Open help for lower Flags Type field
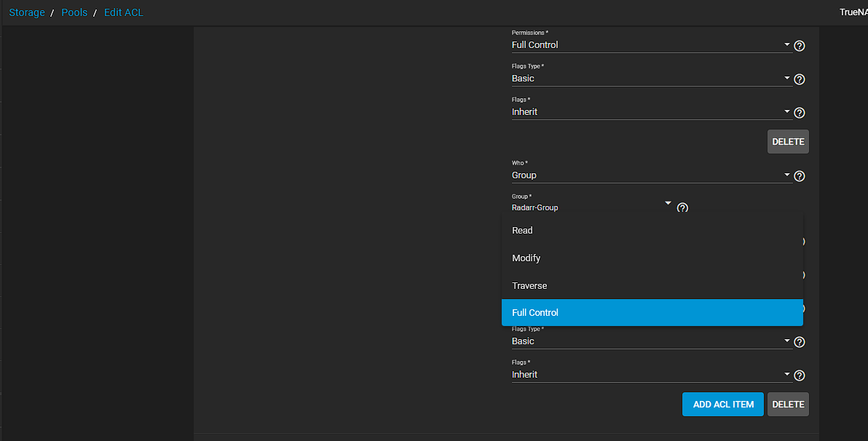Image resolution: width=868 pixels, height=441 pixels. click(x=800, y=342)
